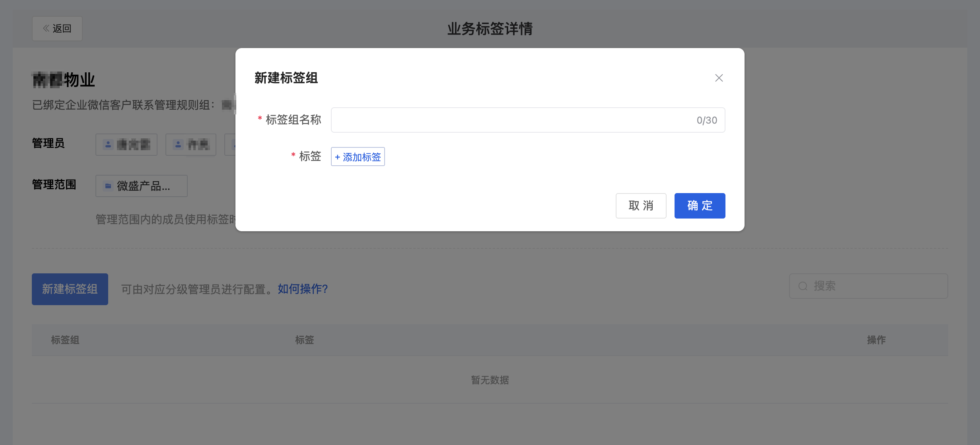Click the 暂无数据 empty text

coord(490,380)
